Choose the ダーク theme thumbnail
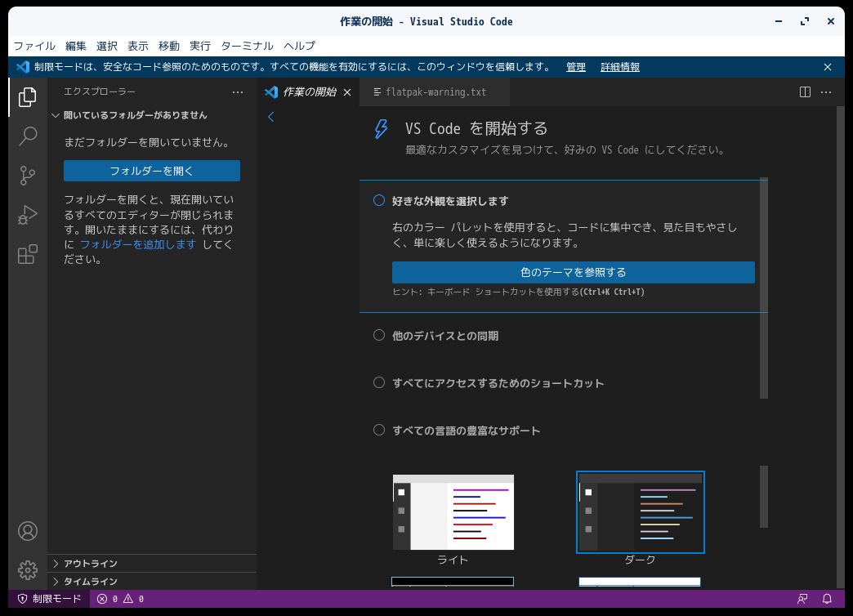Image resolution: width=853 pixels, height=616 pixels. (x=641, y=512)
